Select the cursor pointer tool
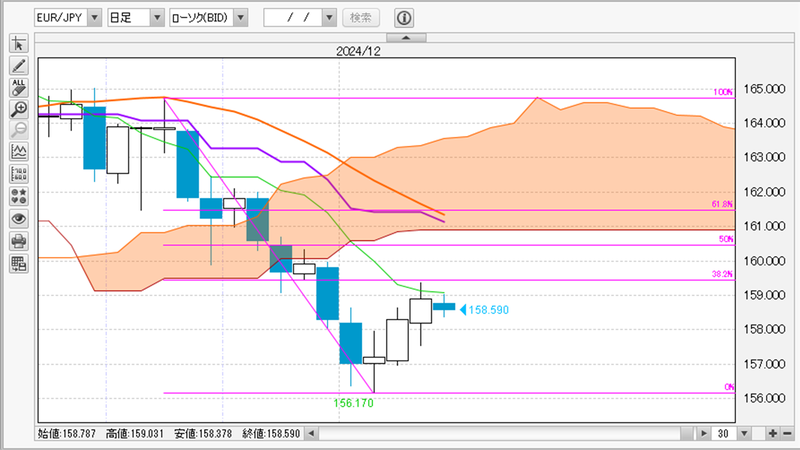 19,44
